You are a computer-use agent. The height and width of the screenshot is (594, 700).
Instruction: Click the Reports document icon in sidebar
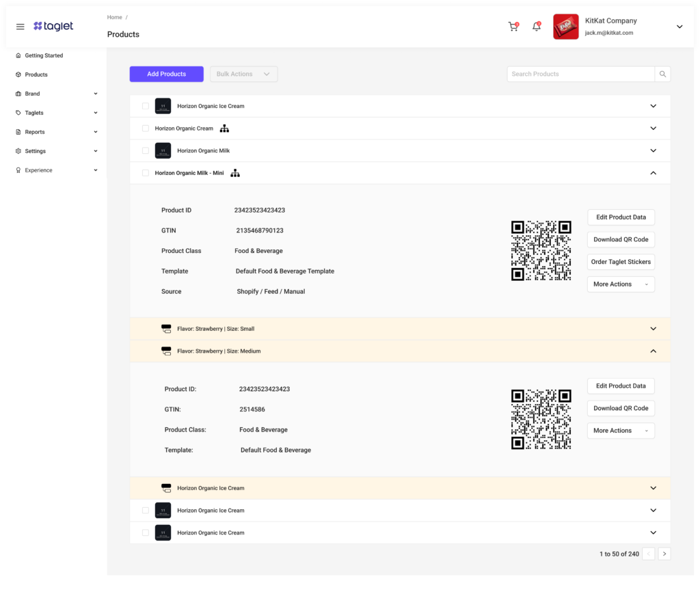point(18,132)
